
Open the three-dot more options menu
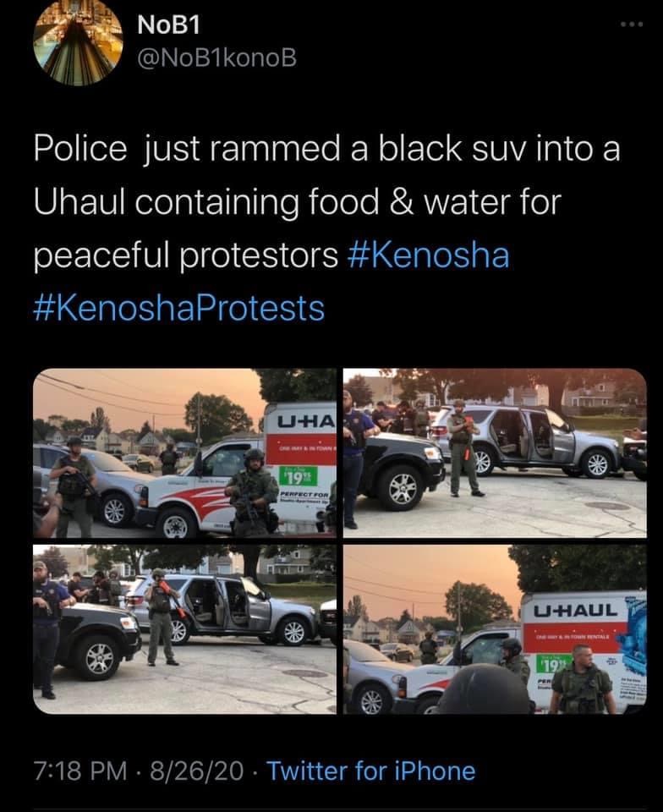[x=633, y=25]
